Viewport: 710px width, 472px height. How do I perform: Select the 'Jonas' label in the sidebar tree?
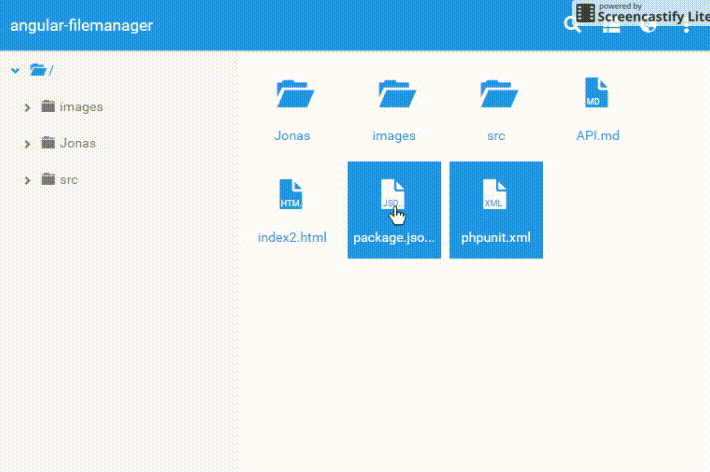[x=78, y=143]
